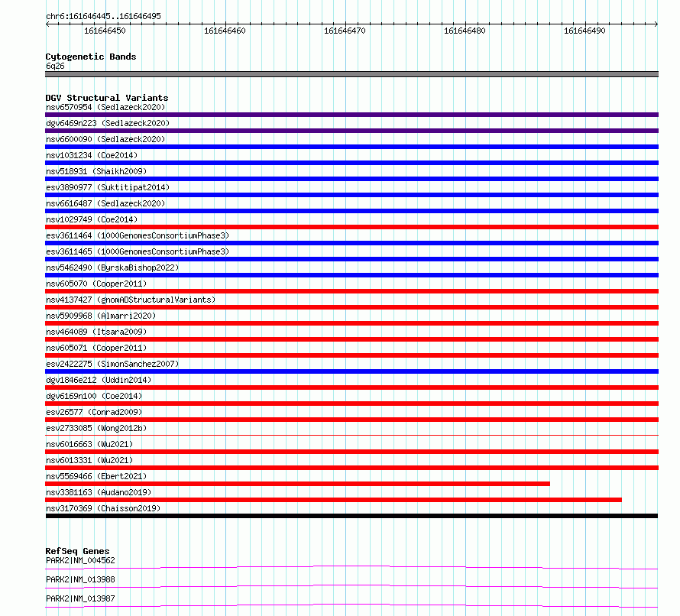Click the DGV Structural Variants track title
Screen dimensions: 680x616
(107, 98)
